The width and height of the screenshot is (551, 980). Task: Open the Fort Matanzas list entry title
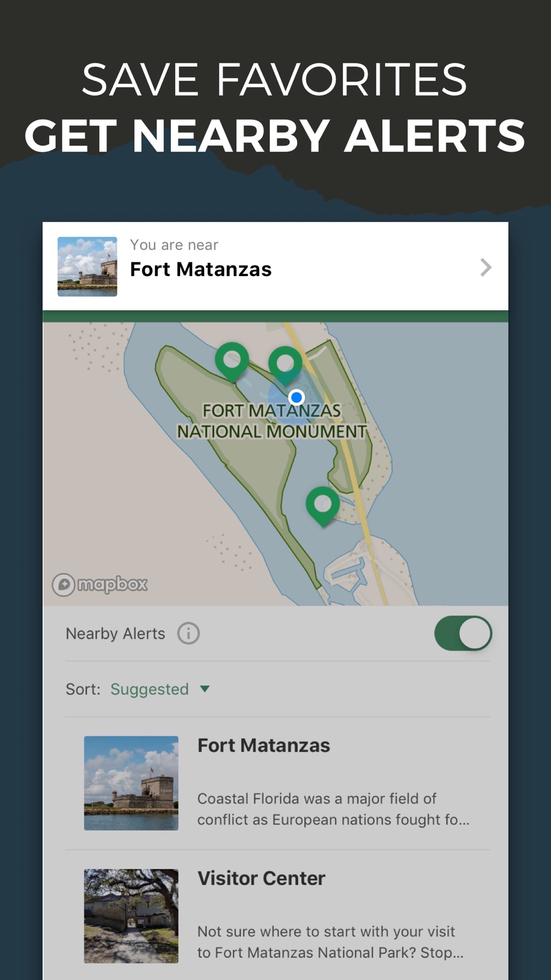coord(264,745)
